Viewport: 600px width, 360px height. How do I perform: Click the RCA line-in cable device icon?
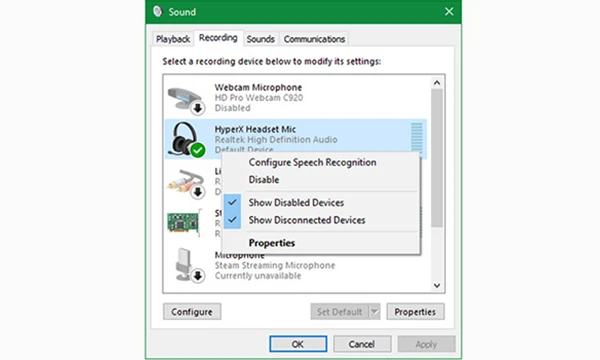pos(186,184)
